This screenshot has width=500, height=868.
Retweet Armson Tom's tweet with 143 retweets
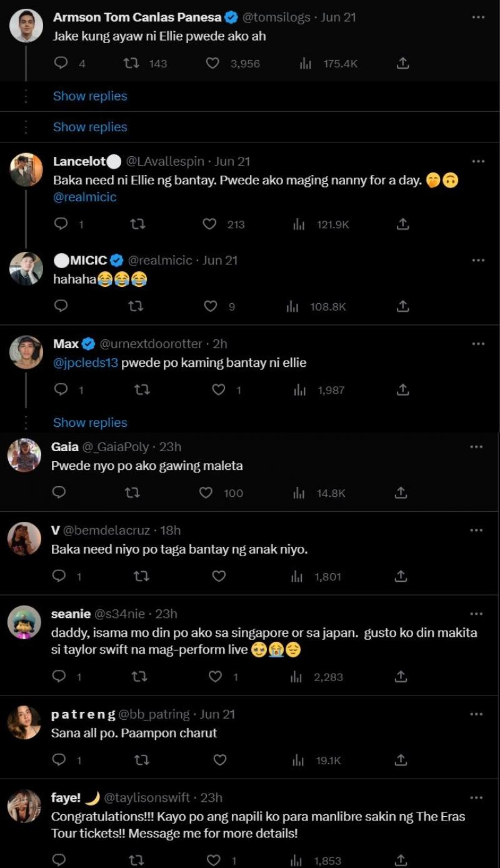tap(131, 63)
